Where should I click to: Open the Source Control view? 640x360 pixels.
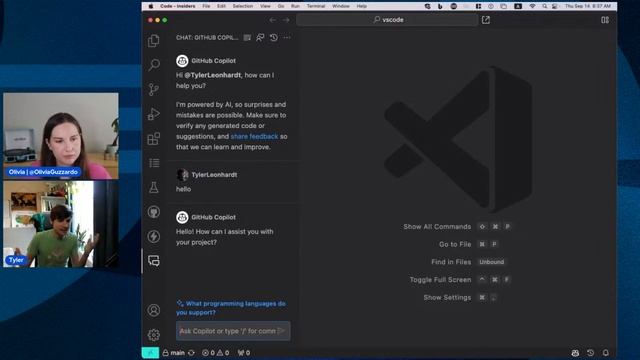pyautogui.click(x=154, y=89)
